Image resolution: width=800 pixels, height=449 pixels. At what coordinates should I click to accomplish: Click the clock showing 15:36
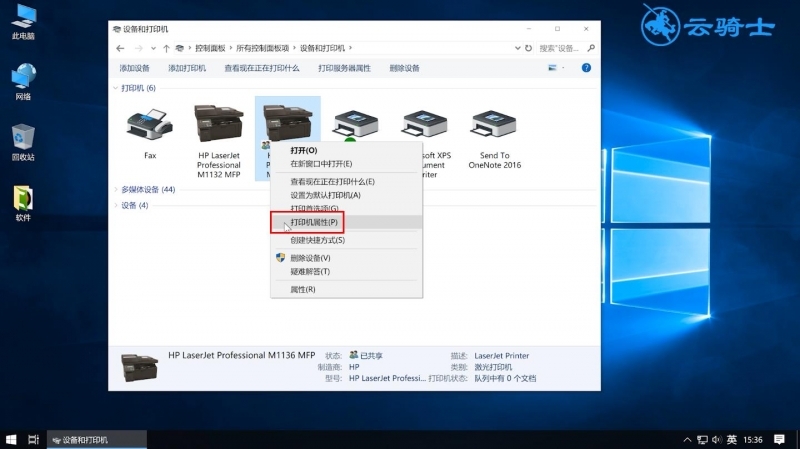click(x=753, y=439)
